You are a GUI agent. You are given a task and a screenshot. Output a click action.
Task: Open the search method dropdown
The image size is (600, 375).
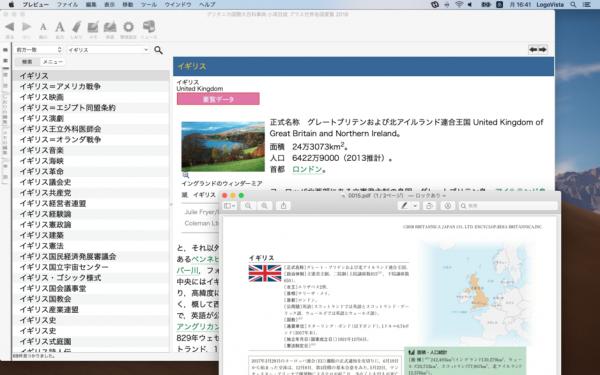tap(39, 50)
